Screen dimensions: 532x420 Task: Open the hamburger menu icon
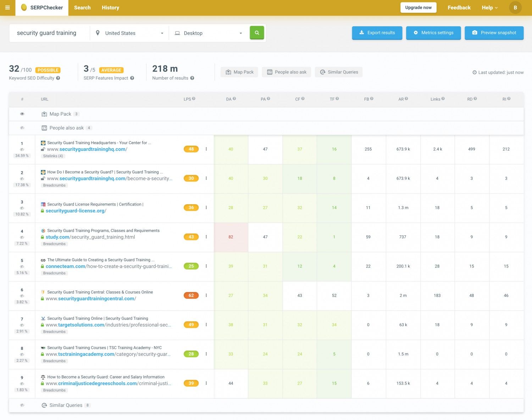(x=7, y=7)
